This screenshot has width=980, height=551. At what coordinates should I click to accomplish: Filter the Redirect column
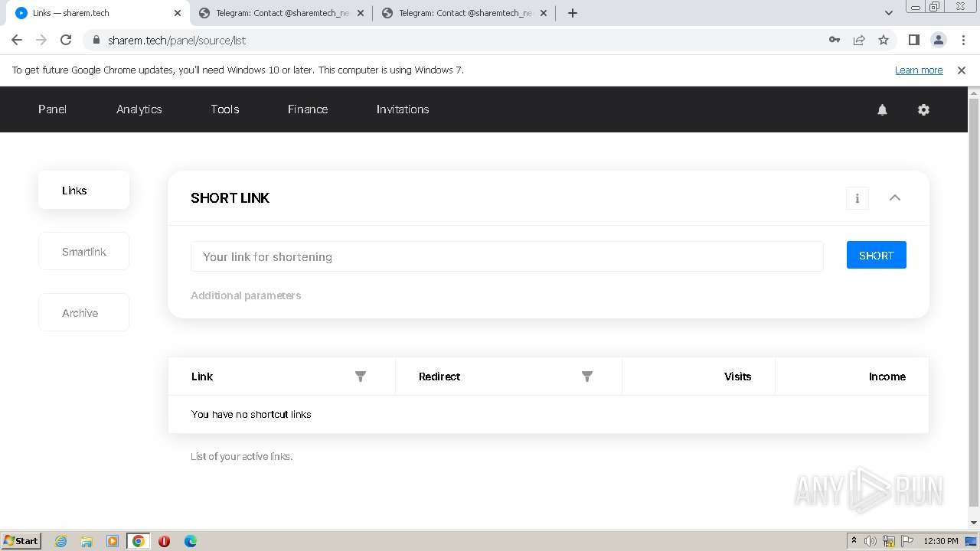[587, 377]
